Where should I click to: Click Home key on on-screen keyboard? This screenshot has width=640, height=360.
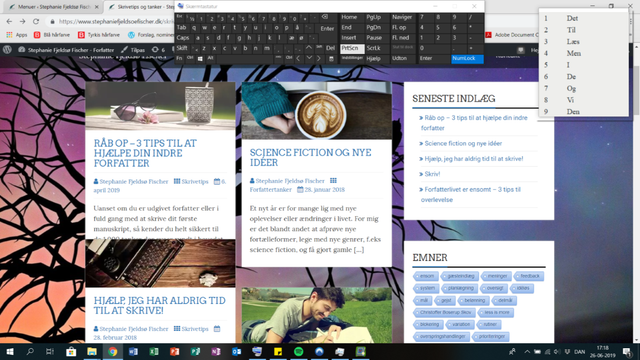pos(352,17)
